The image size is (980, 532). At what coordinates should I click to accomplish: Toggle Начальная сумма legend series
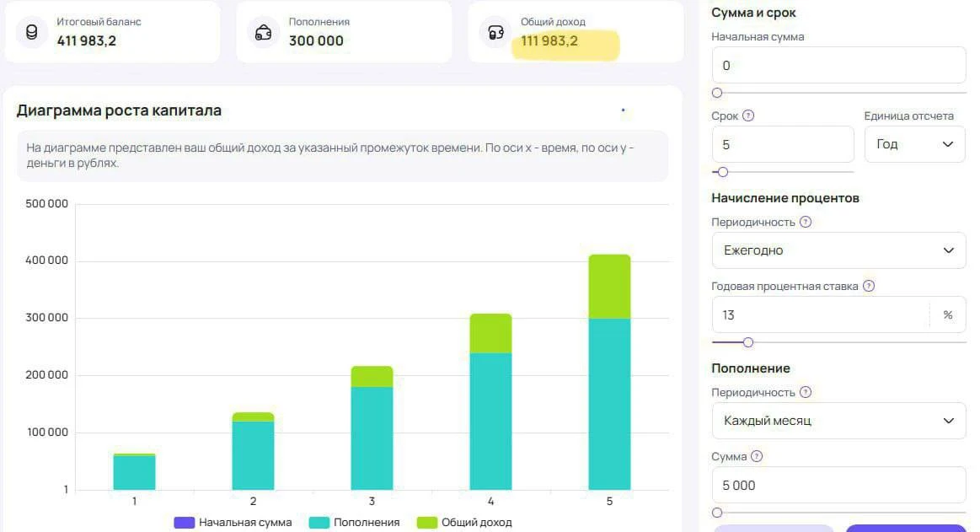(x=233, y=523)
